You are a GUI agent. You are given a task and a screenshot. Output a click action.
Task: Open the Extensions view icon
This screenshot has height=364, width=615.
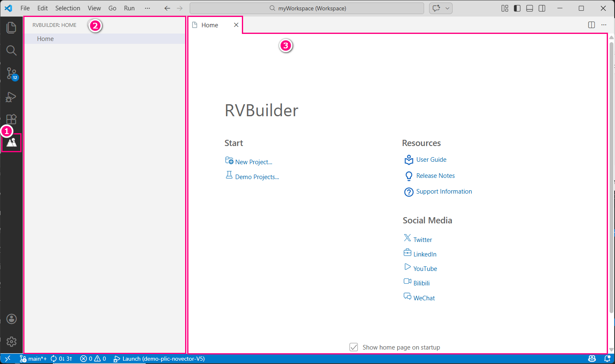tap(11, 119)
